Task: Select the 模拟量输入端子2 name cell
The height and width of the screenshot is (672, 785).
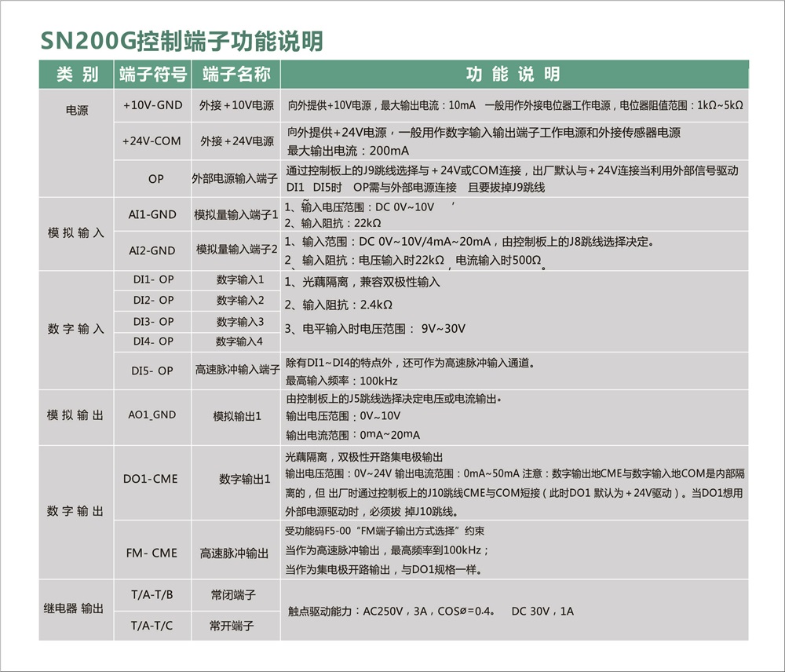Action: click(236, 250)
